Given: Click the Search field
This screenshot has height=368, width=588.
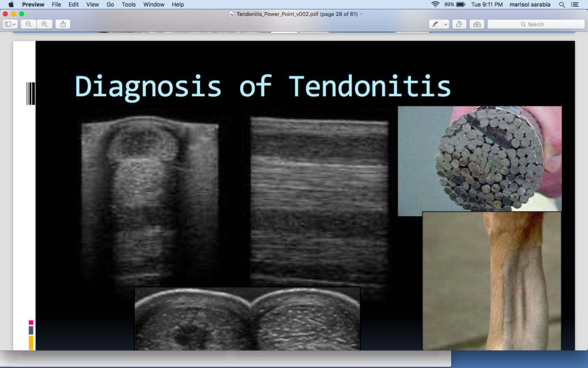Looking at the screenshot, I should point(536,24).
